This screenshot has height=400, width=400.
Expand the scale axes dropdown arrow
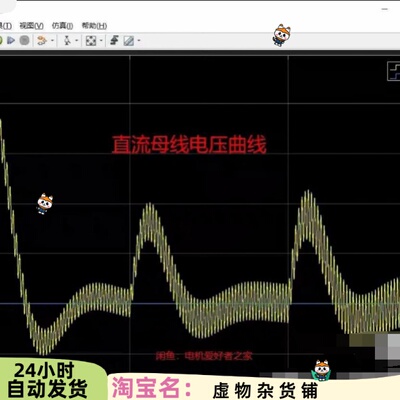[101, 41]
